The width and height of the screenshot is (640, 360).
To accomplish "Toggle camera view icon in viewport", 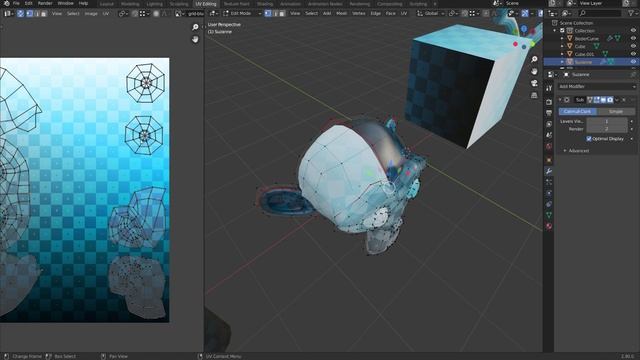I will (534, 83).
